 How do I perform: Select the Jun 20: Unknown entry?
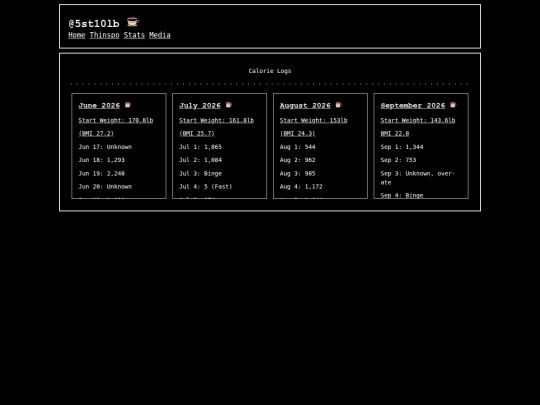point(105,186)
